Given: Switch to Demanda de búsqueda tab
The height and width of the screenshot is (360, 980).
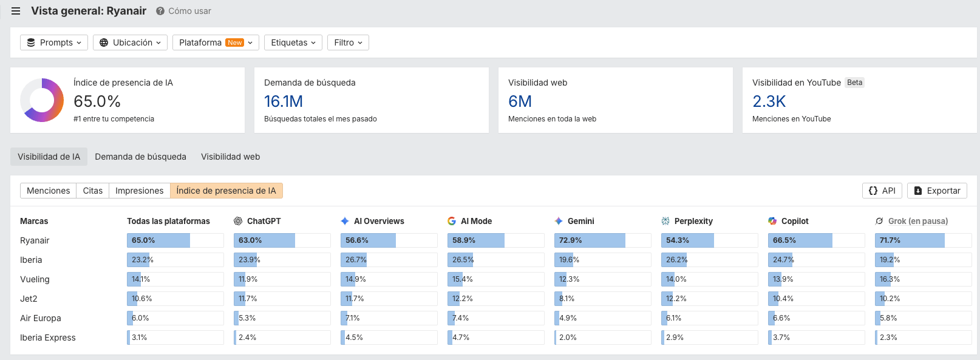Looking at the screenshot, I should click(x=140, y=157).
